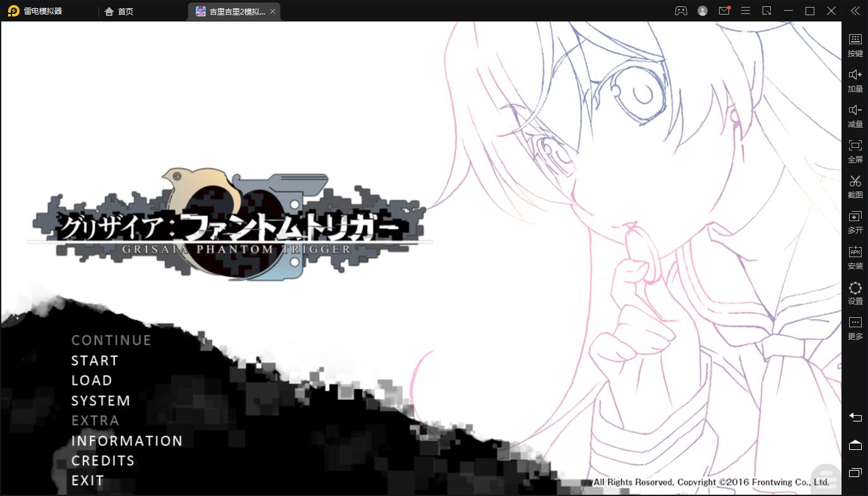Open the gamepad icon in title bar

point(681,11)
